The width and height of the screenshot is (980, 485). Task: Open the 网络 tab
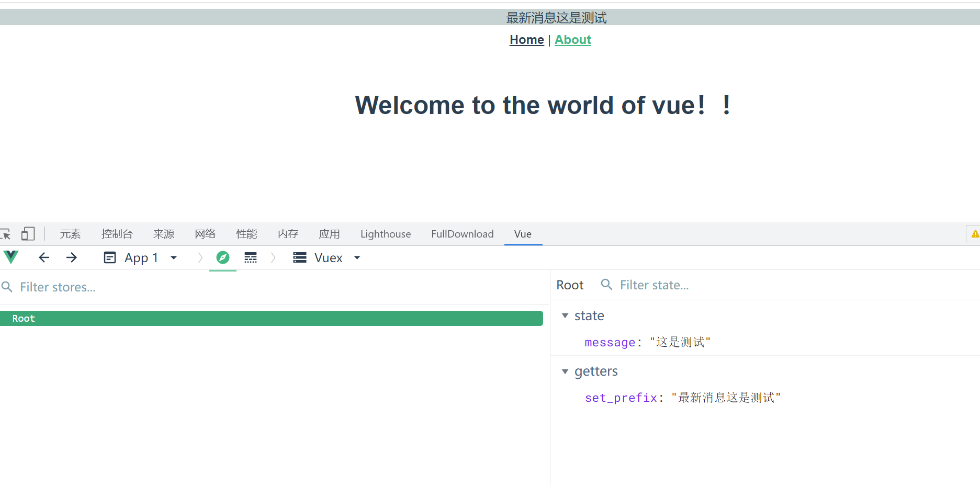(x=205, y=234)
